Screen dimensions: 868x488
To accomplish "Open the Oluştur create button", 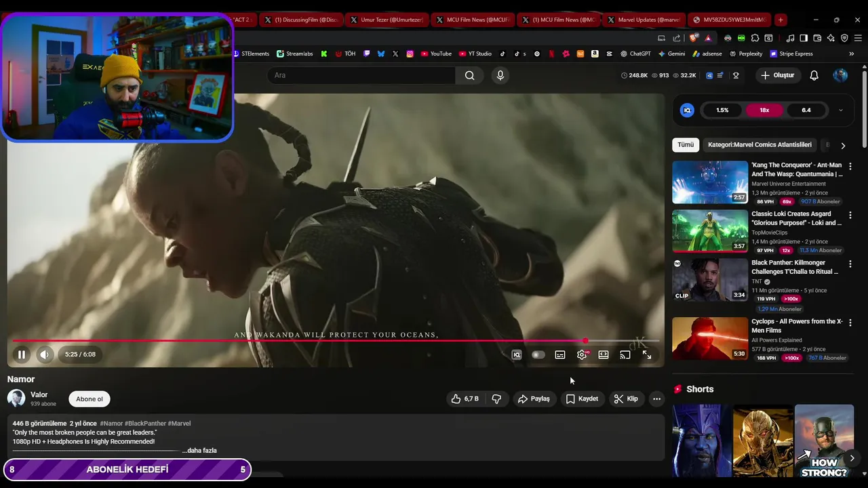I will (777, 75).
